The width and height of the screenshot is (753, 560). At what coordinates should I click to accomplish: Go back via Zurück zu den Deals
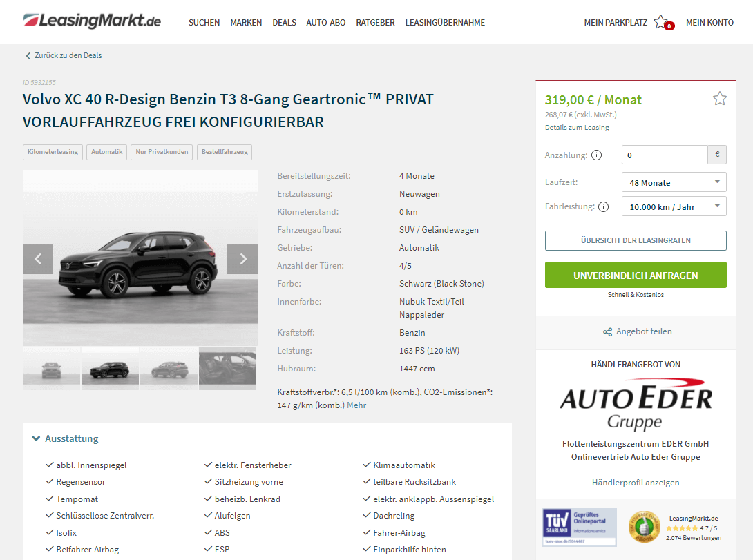[x=68, y=56]
